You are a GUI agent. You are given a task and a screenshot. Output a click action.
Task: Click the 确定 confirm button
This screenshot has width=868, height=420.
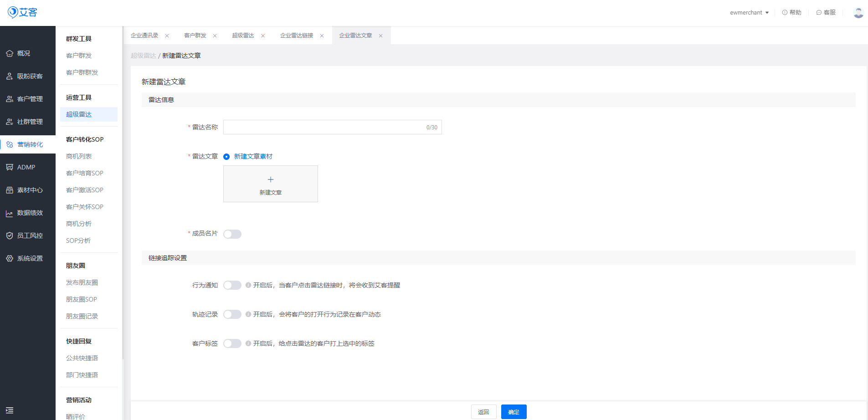pyautogui.click(x=514, y=412)
